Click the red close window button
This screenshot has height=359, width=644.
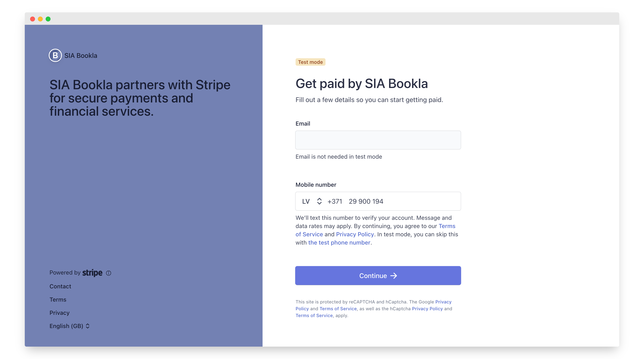(32, 19)
